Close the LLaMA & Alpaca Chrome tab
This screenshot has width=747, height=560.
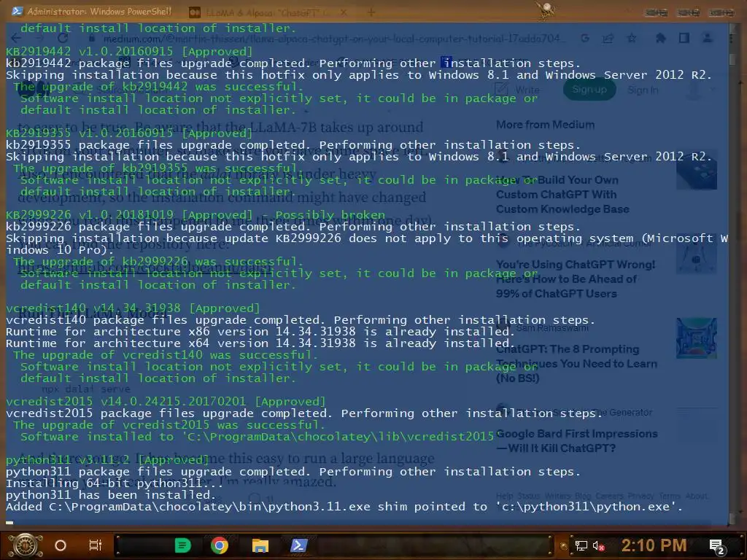344,12
